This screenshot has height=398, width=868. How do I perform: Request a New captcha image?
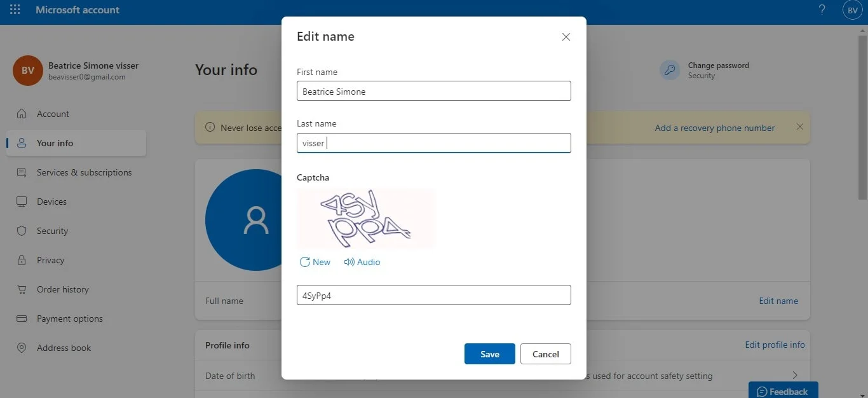pyautogui.click(x=315, y=262)
